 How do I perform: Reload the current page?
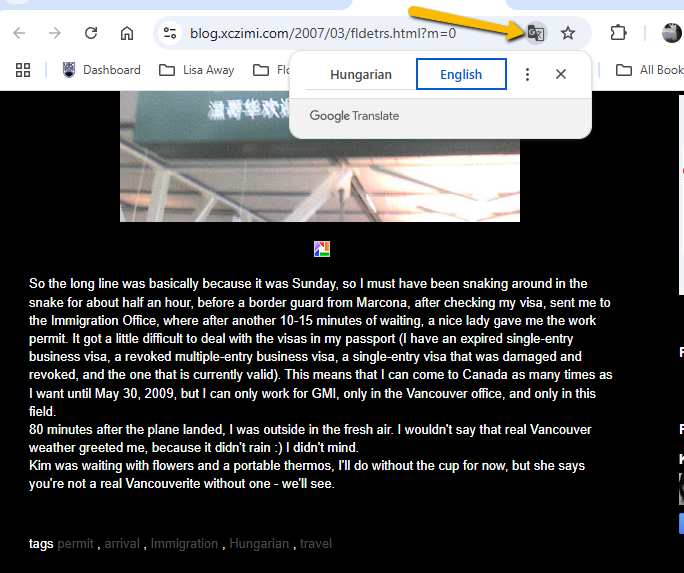coord(91,33)
